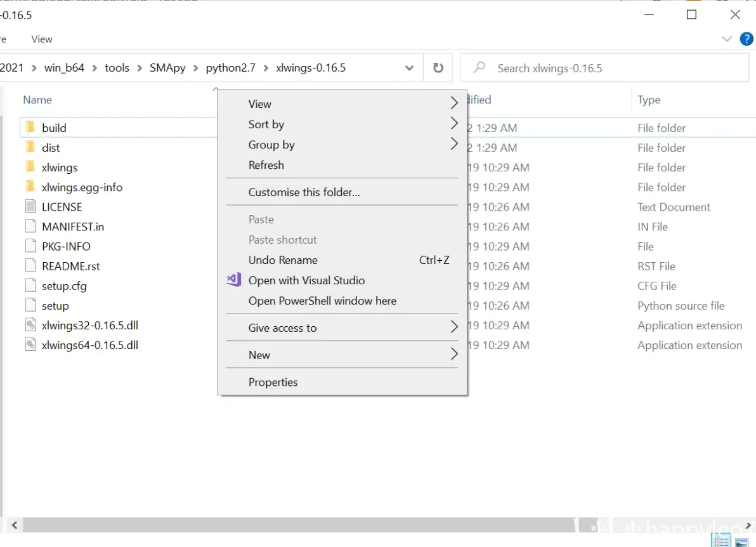
Task: Expand chevron after tools in breadcrumb
Action: pyautogui.click(x=140, y=68)
